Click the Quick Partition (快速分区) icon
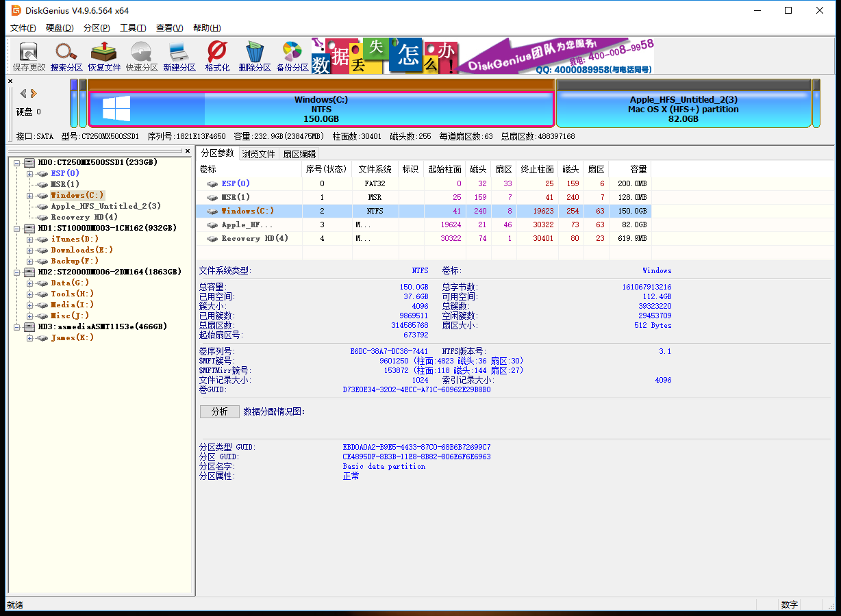The width and height of the screenshot is (841, 616). [142, 56]
